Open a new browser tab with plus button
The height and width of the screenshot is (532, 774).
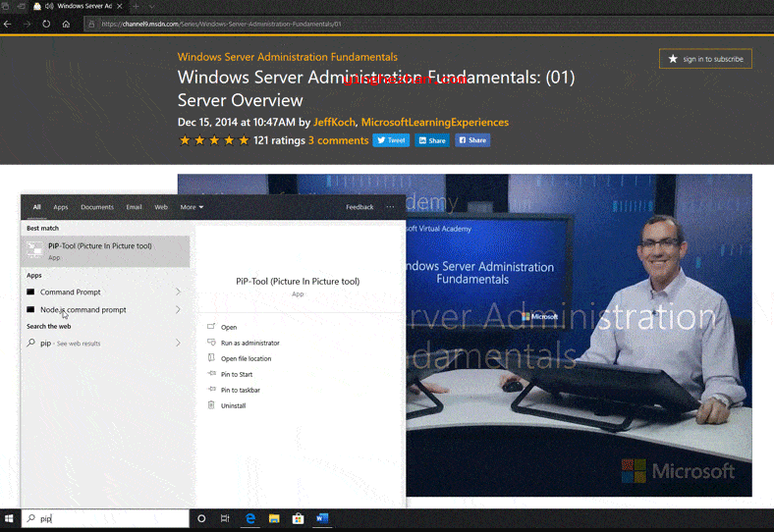tap(136, 6)
